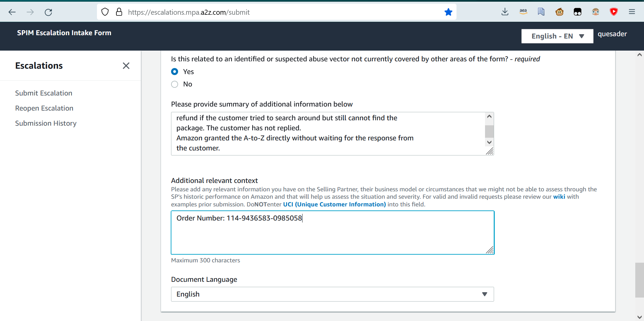Open the black square eyes extension
Screen dimensions: 644x321
tap(578, 12)
